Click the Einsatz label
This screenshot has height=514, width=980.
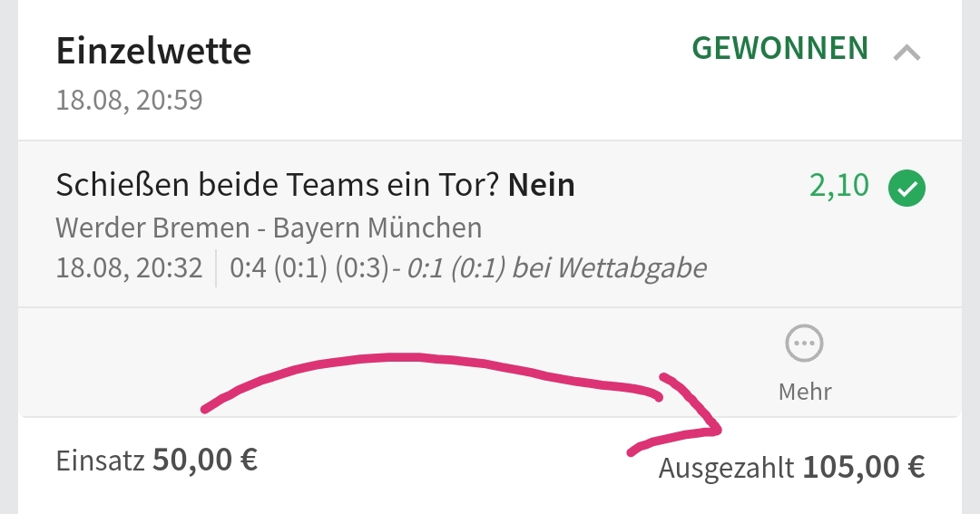100,461
